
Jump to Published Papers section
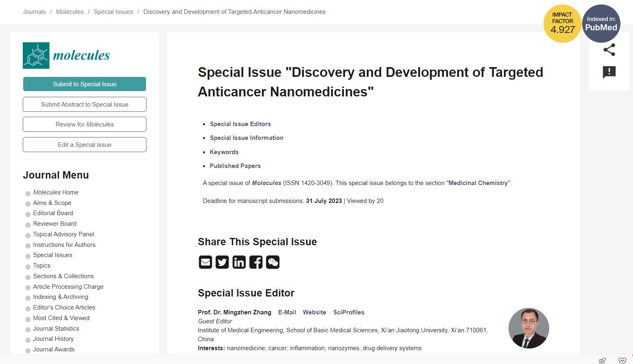(235, 166)
